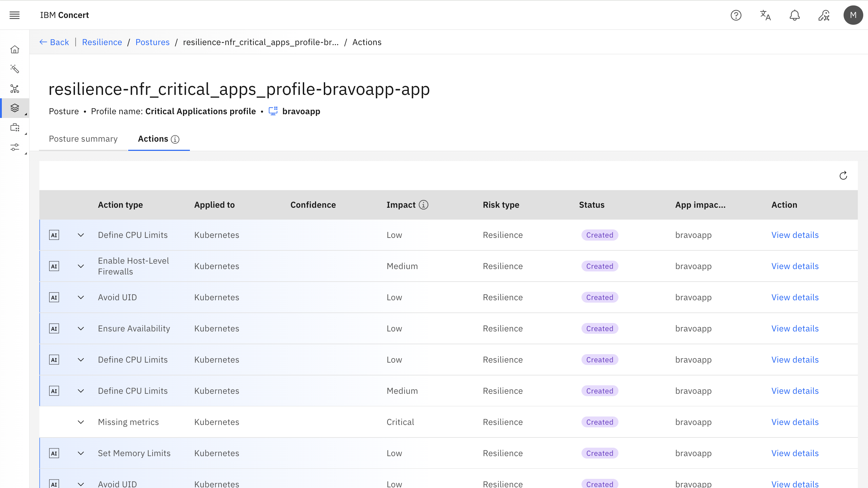Click the AI label on Set Memory Limits row
The width and height of the screenshot is (868, 488).
[54, 453]
